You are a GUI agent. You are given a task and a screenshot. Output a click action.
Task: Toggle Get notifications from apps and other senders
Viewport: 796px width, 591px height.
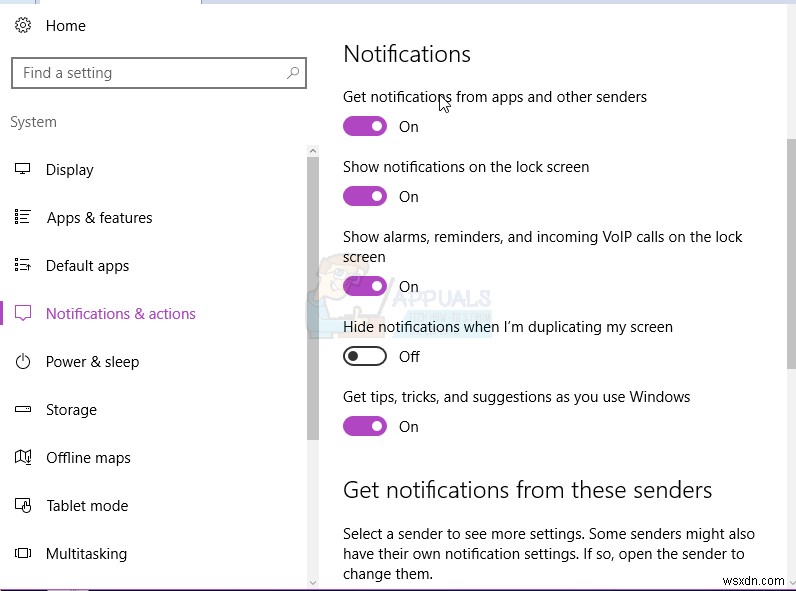click(x=365, y=126)
